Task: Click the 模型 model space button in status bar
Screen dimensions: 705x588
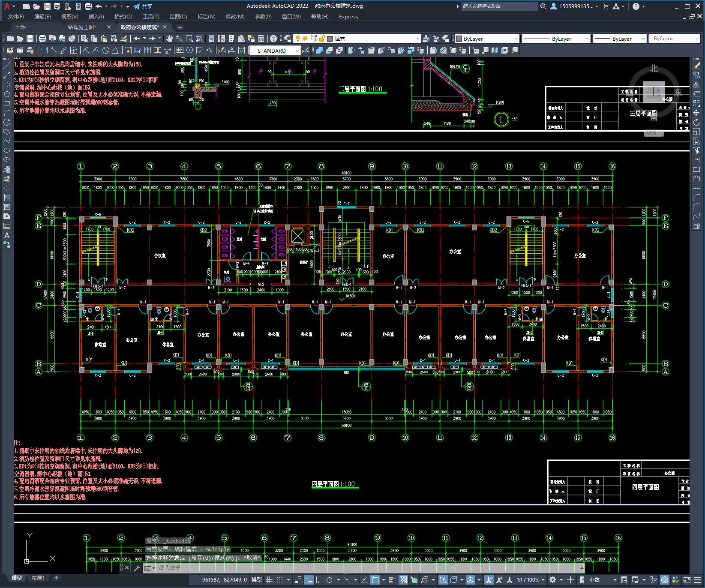Action: tap(257, 580)
